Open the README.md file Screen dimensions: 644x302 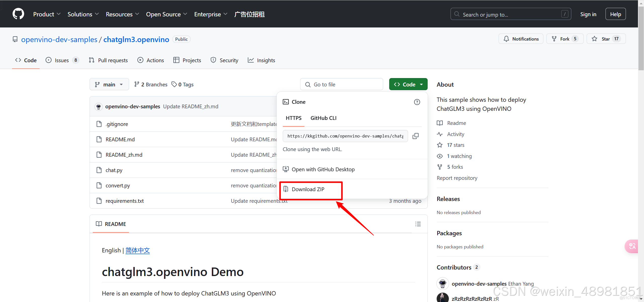click(x=120, y=139)
